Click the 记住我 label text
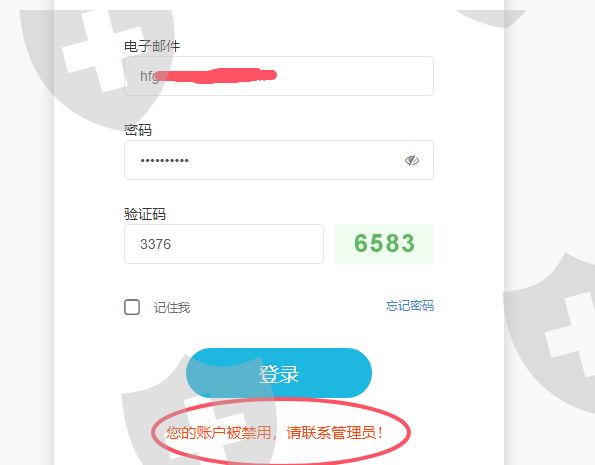The height and width of the screenshot is (465, 595). click(x=172, y=307)
